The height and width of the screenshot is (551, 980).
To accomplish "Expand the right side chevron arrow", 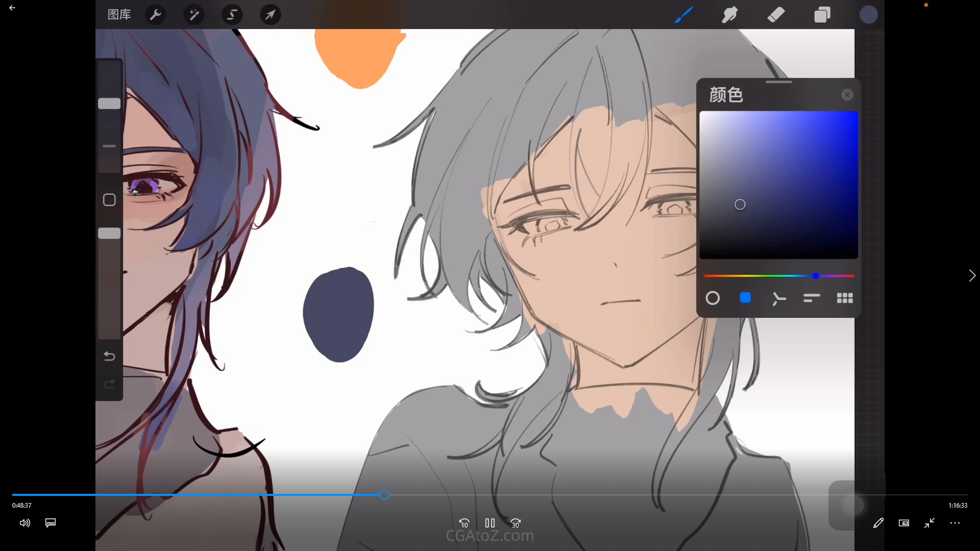I will 972,275.
